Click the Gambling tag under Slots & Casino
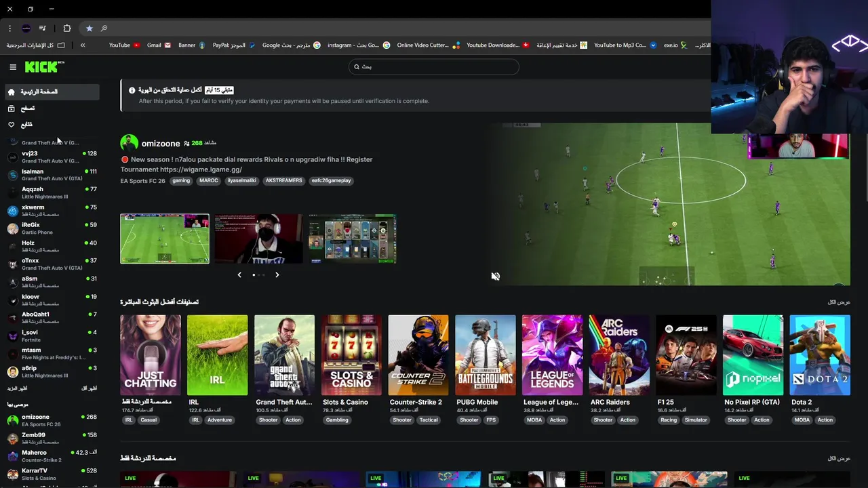This screenshot has height=488, width=868. (x=337, y=420)
